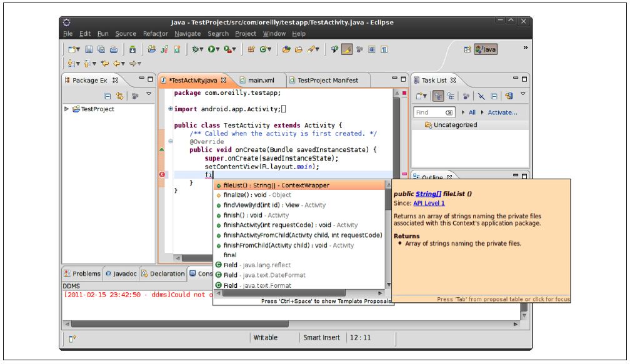
Task: Close the TestActivity.java editor tab
Action: tap(224, 81)
